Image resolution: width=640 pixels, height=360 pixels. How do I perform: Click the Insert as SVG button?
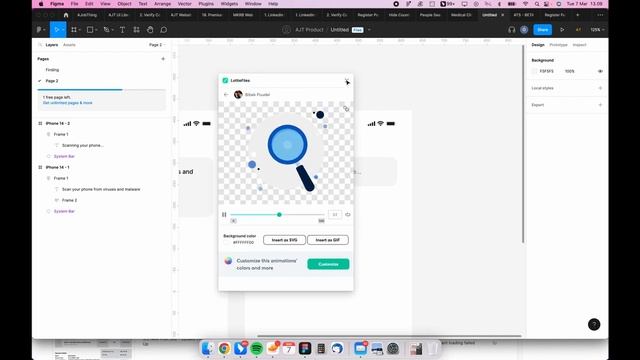[284, 240]
